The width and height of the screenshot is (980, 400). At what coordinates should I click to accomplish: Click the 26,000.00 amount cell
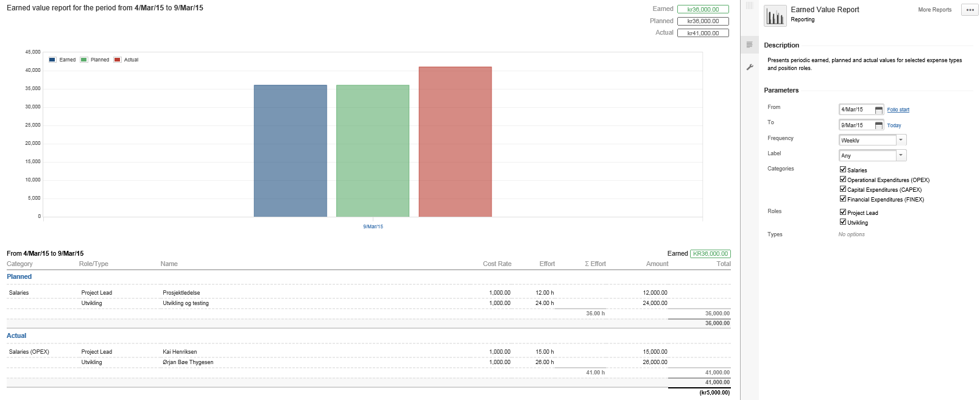pos(655,362)
